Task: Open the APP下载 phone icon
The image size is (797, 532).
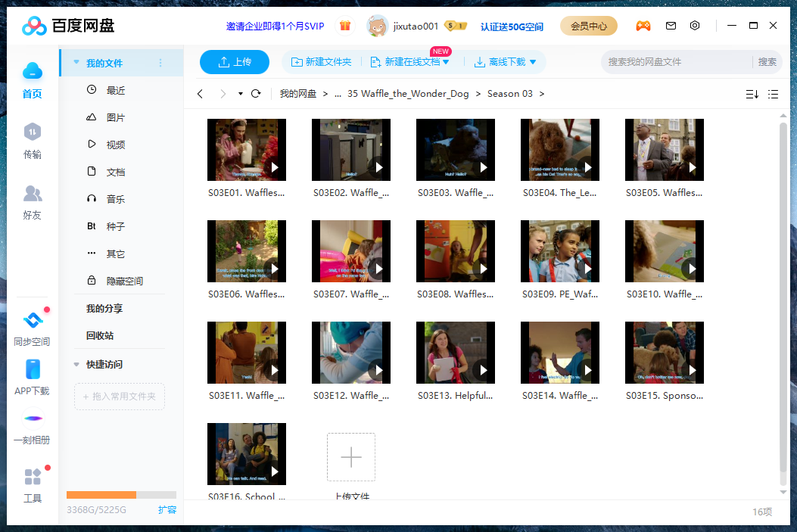Action: click(33, 369)
